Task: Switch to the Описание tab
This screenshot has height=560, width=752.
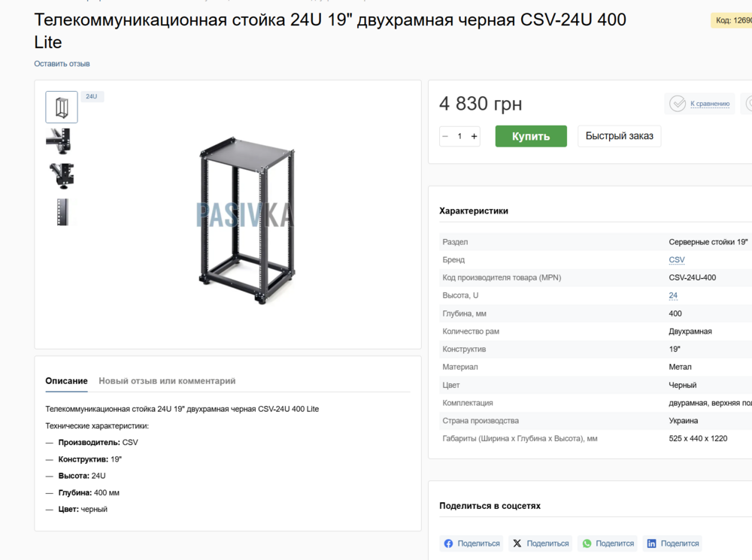Action: click(65, 381)
